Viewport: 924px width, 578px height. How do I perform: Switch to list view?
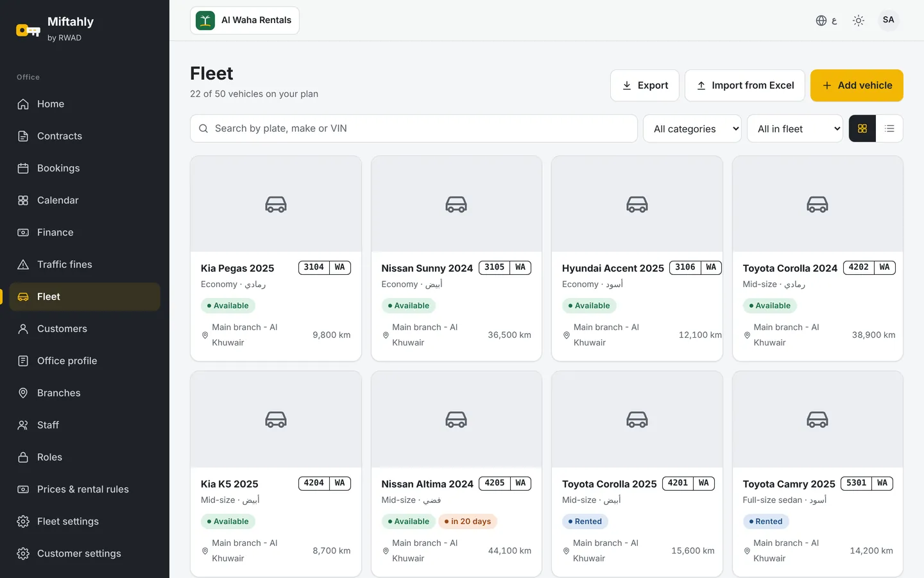[889, 128]
